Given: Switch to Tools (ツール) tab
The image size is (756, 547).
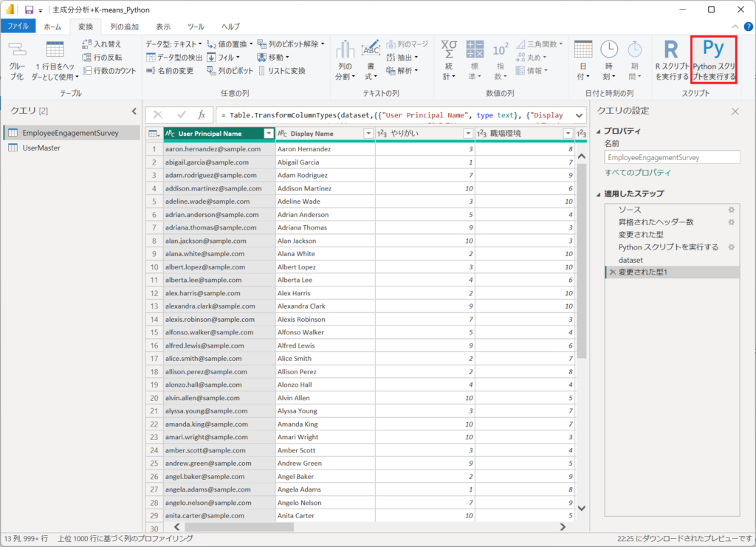Looking at the screenshot, I should tap(196, 27).
